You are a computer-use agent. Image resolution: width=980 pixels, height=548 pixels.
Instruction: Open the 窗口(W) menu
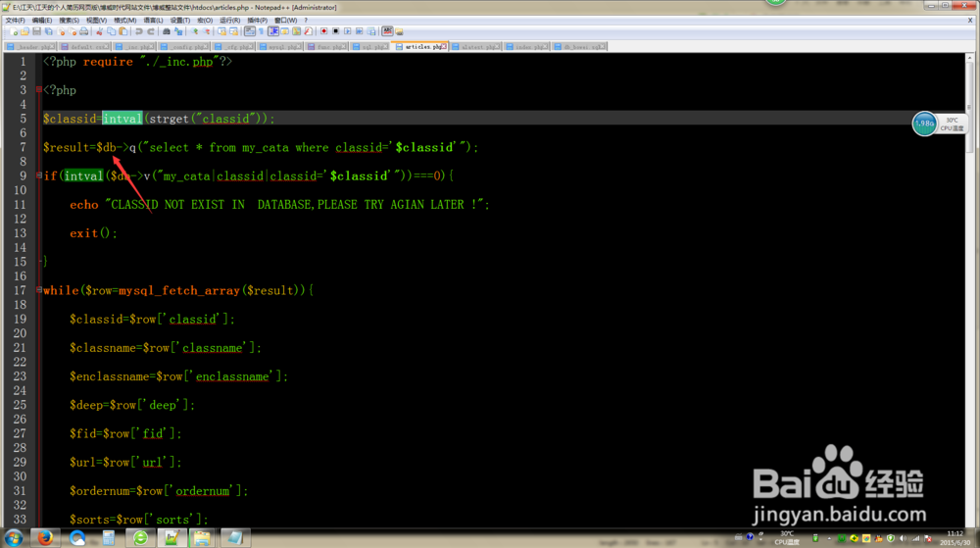(285, 20)
